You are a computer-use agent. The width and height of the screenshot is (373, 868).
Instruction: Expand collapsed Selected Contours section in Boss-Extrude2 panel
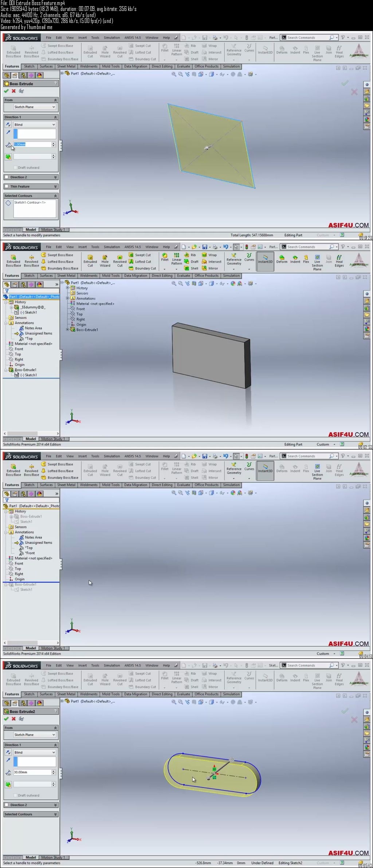coord(55,815)
